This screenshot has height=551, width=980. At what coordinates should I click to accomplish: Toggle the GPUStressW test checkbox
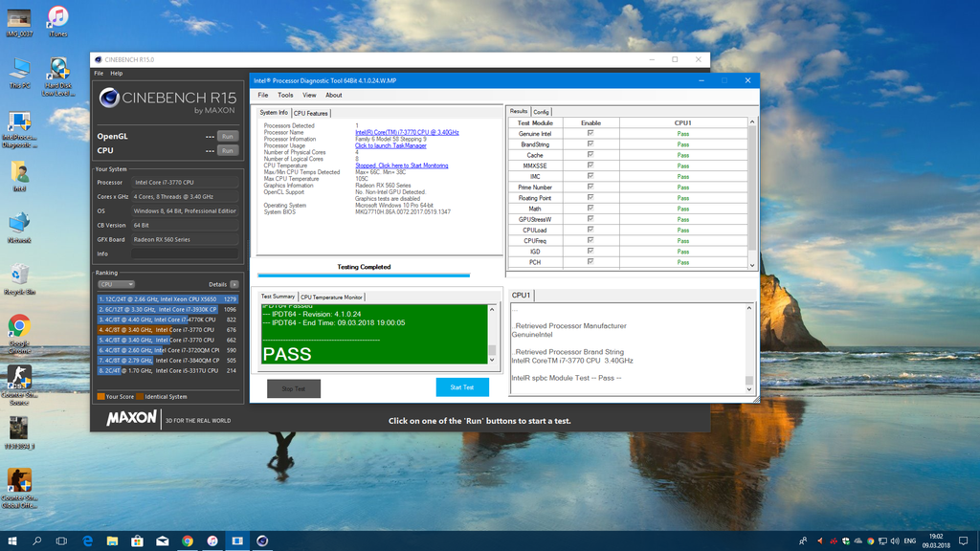(590, 219)
